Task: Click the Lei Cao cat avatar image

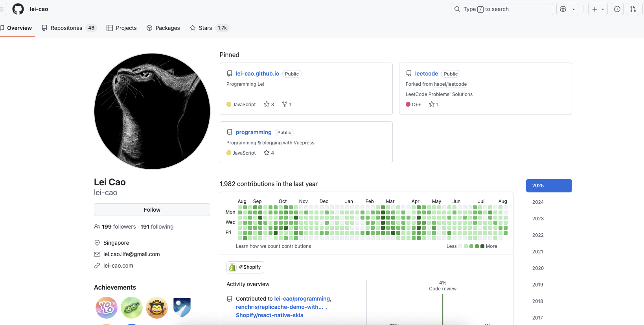Action: tap(152, 111)
